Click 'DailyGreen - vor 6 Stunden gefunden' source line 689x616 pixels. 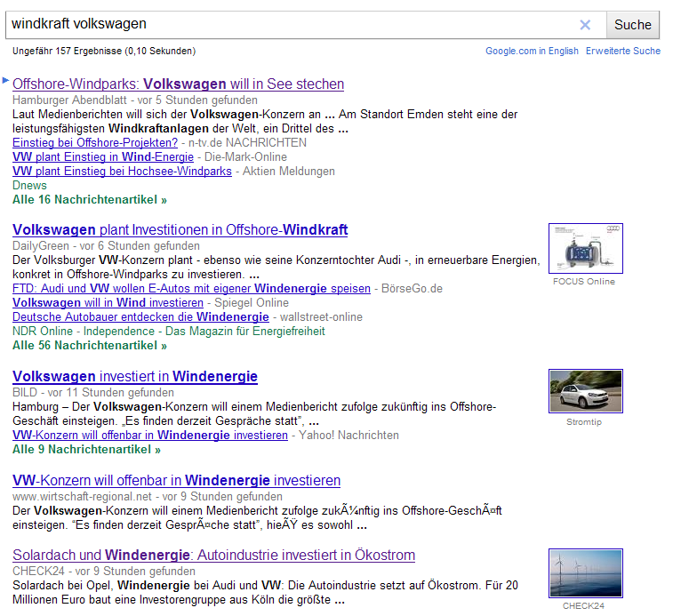[106, 246]
